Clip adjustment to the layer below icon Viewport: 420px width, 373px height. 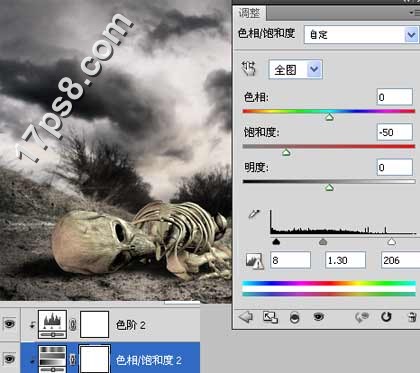pos(294,317)
